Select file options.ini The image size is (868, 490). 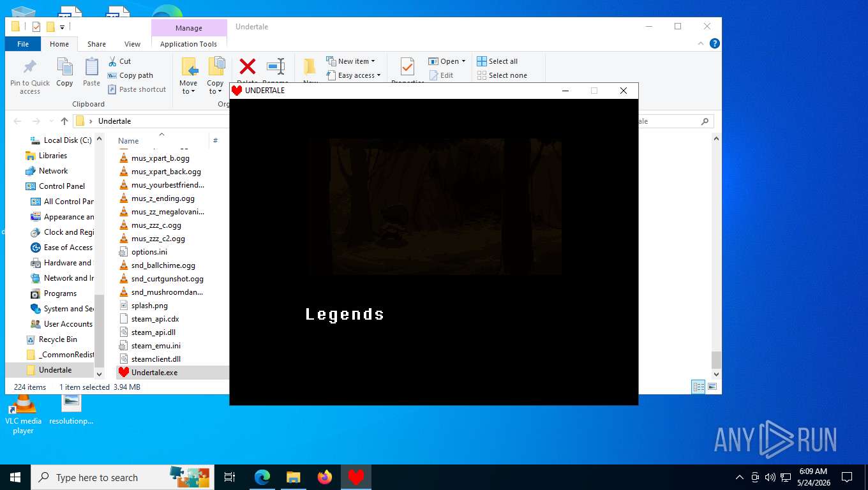149,252
